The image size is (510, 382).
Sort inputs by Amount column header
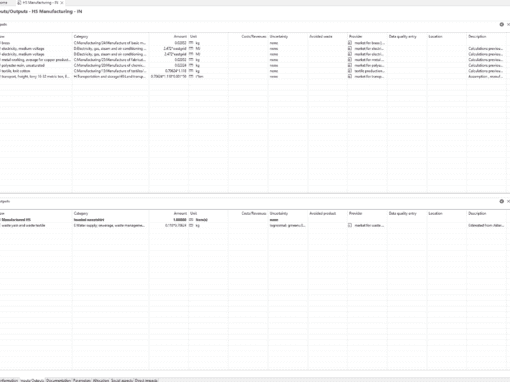click(x=180, y=36)
